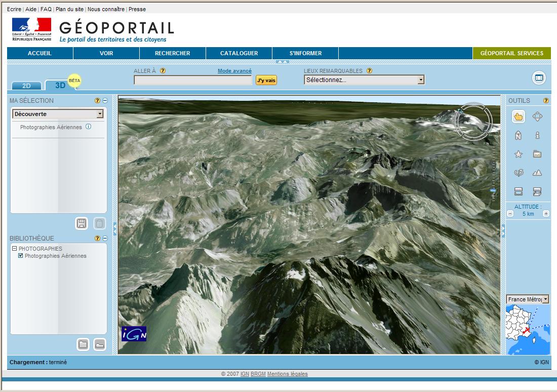
Task: Click the compass ring on the 3D map
Action: [473, 121]
